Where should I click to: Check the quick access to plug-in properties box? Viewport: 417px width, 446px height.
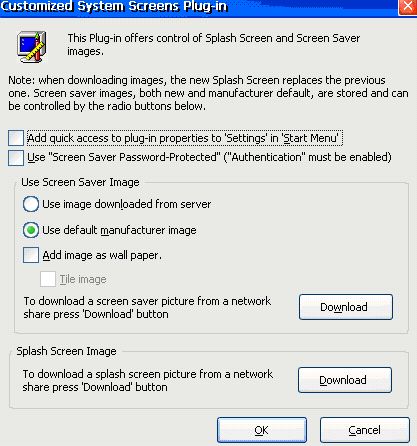click(x=16, y=138)
